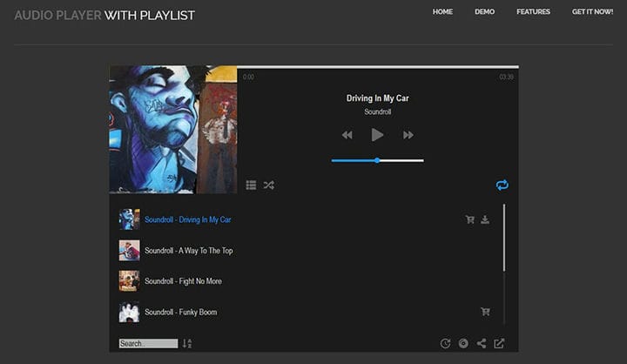Click the playlist vertical scrollbar

(x=504, y=238)
